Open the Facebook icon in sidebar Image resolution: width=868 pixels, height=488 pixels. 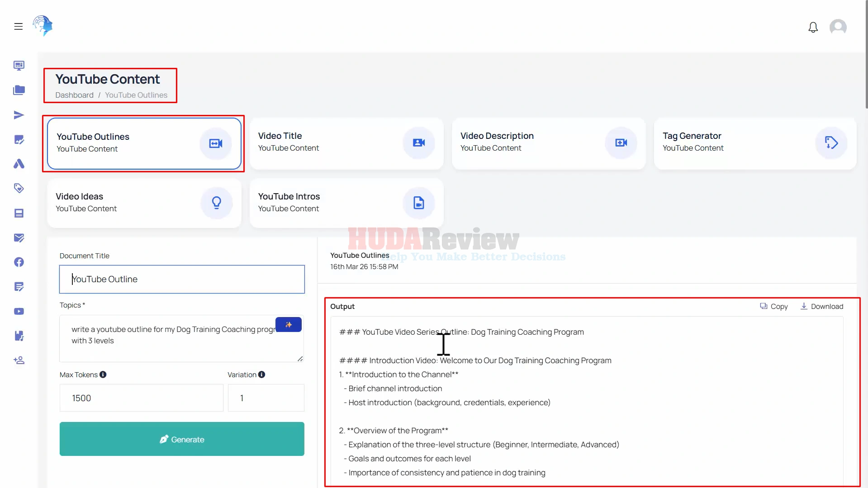(19, 262)
